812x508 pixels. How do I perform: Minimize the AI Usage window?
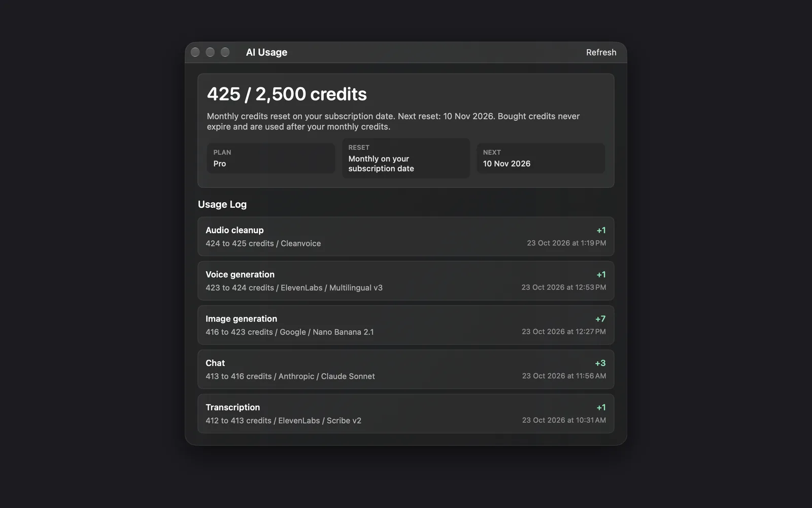pos(210,52)
